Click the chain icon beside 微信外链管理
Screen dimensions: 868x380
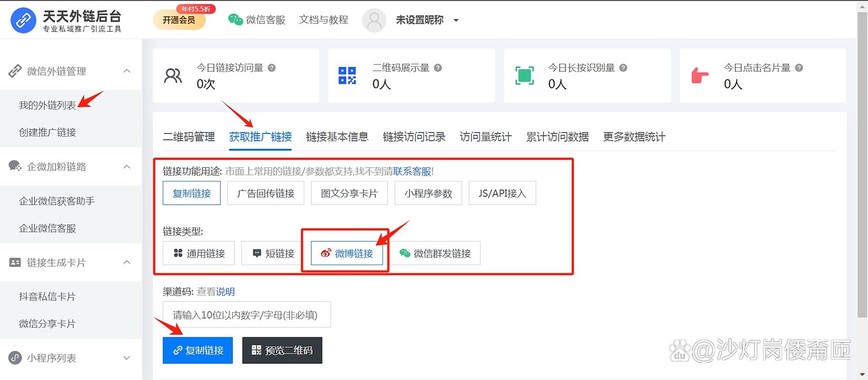point(15,71)
